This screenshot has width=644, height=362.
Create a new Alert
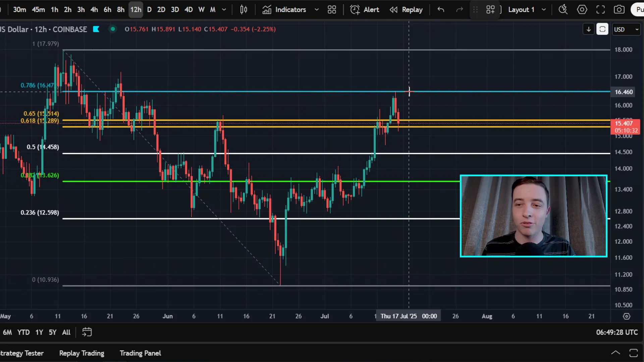pyautogui.click(x=365, y=10)
